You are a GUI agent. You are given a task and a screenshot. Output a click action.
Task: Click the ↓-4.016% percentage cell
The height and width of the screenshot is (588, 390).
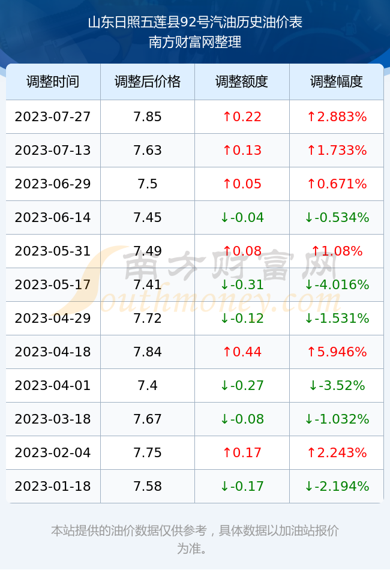[x=337, y=284]
